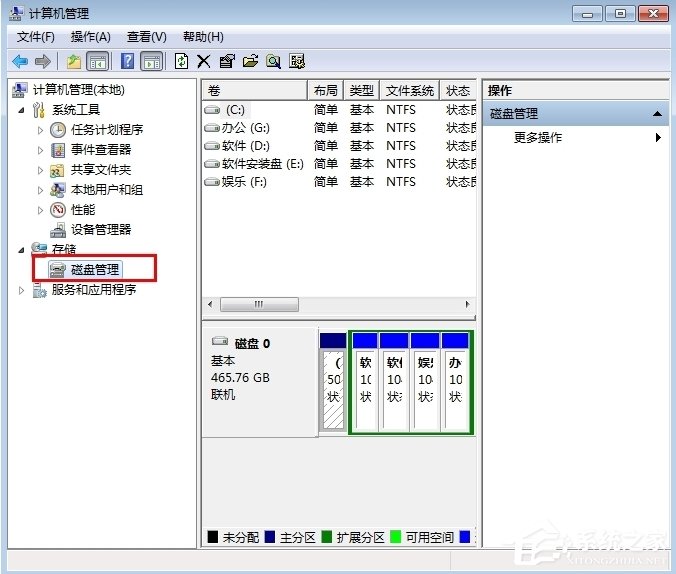Open 更多操作 in the actions pane
The width and height of the screenshot is (676, 574).
click(538, 138)
